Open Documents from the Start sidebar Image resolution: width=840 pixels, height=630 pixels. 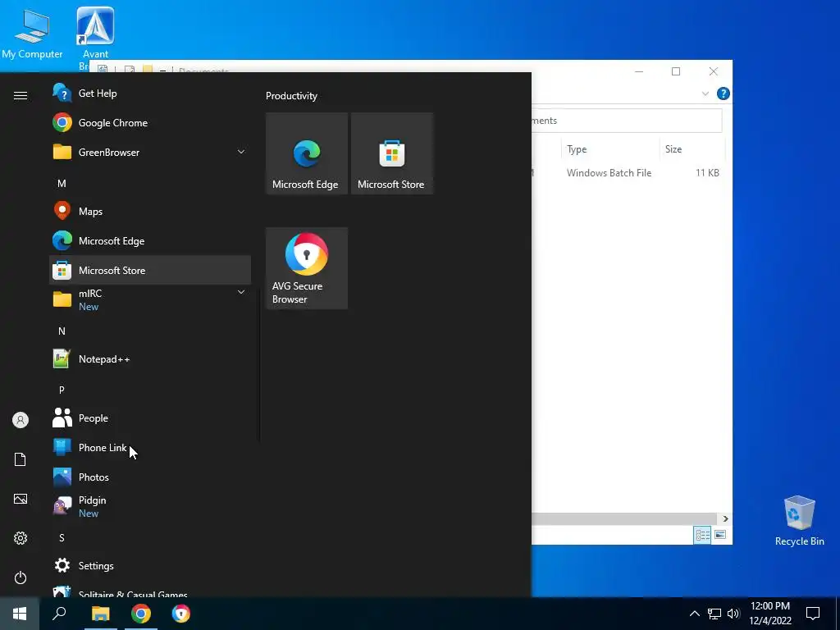[21, 459]
